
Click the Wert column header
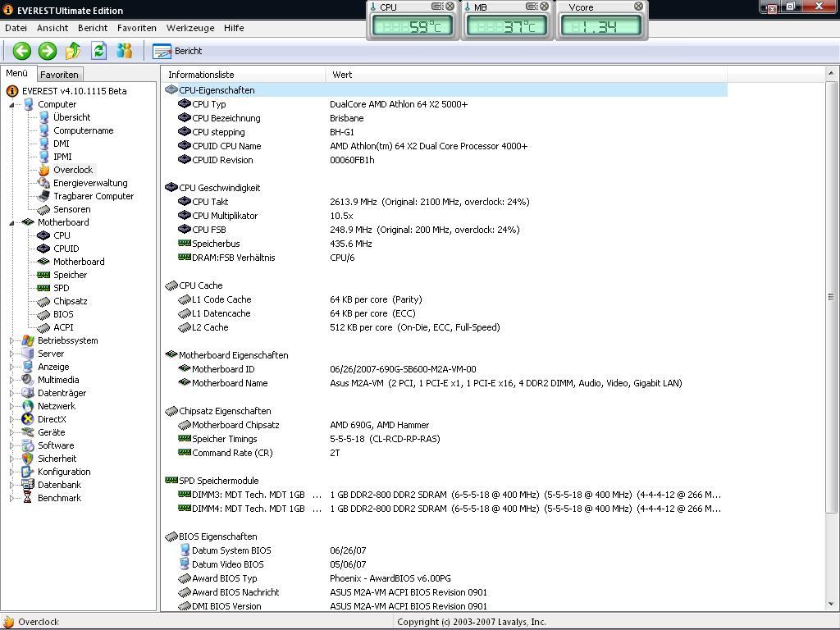(x=526, y=75)
